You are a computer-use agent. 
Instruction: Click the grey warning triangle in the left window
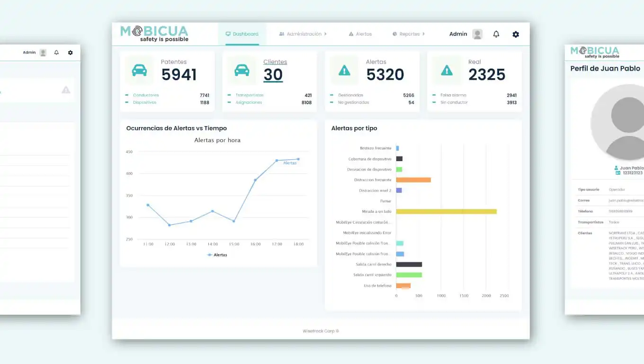[x=66, y=90]
